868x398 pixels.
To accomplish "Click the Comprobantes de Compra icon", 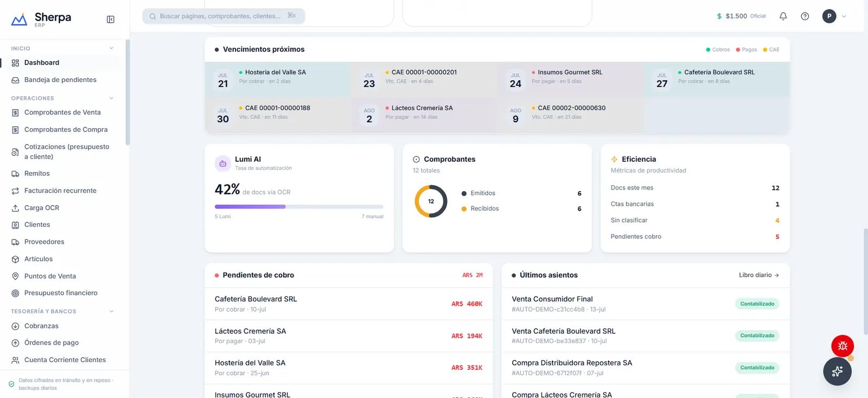I will [x=15, y=130].
